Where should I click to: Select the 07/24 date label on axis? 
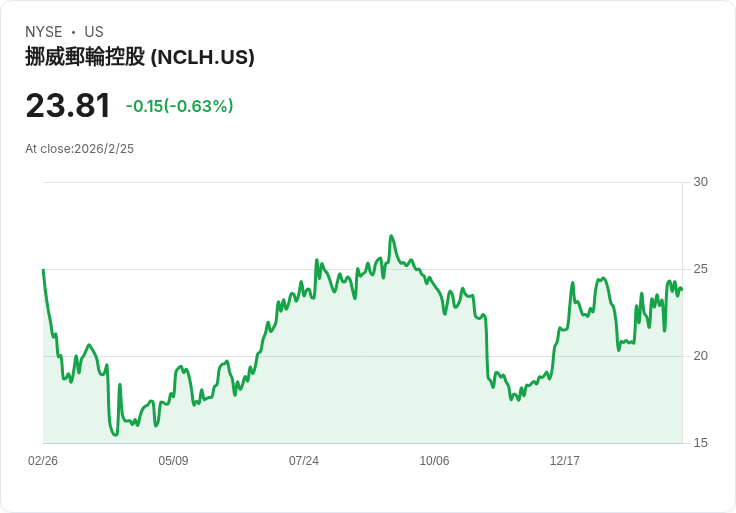coord(304,461)
